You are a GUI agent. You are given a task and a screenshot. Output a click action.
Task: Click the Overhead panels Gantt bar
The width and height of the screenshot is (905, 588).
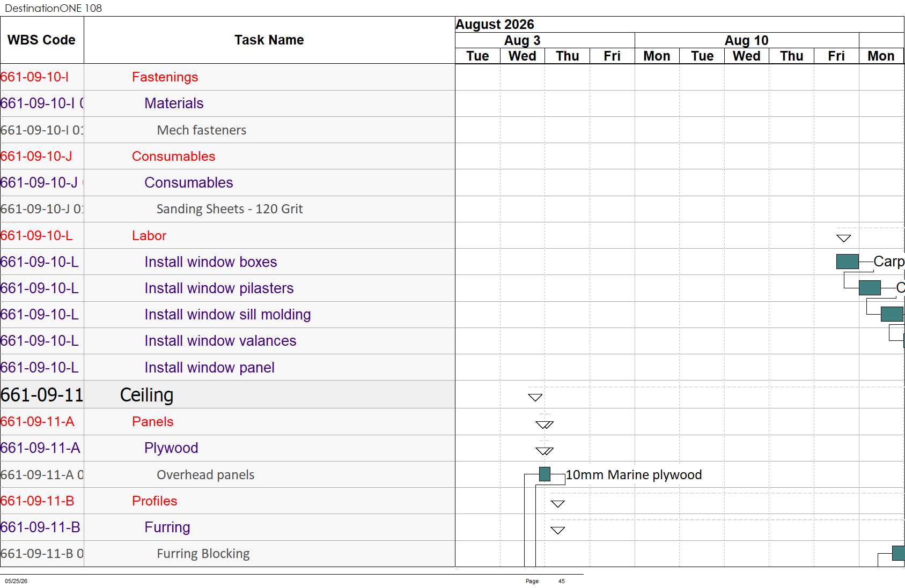pos(545,474)
